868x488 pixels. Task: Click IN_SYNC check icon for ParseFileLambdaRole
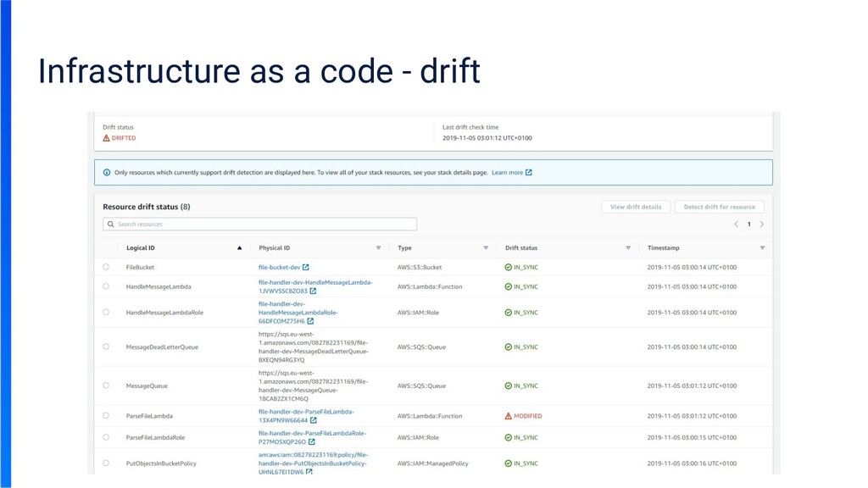(x=509, y=437)
